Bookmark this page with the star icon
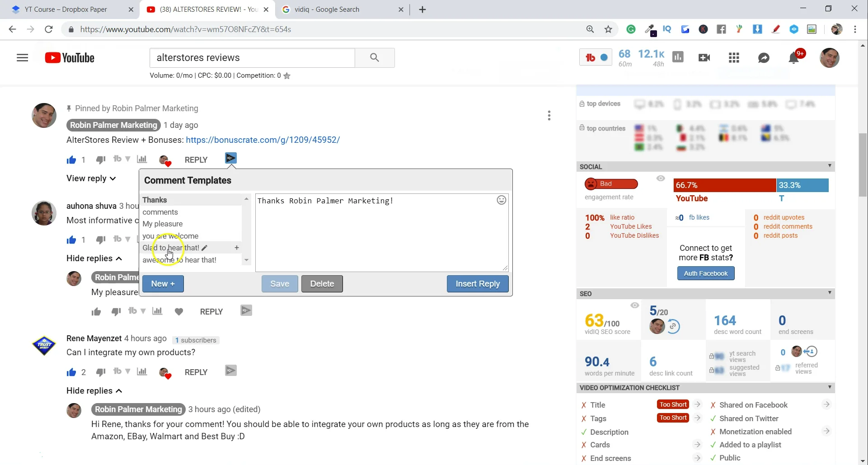868x465 pixels. pos(608,29)
